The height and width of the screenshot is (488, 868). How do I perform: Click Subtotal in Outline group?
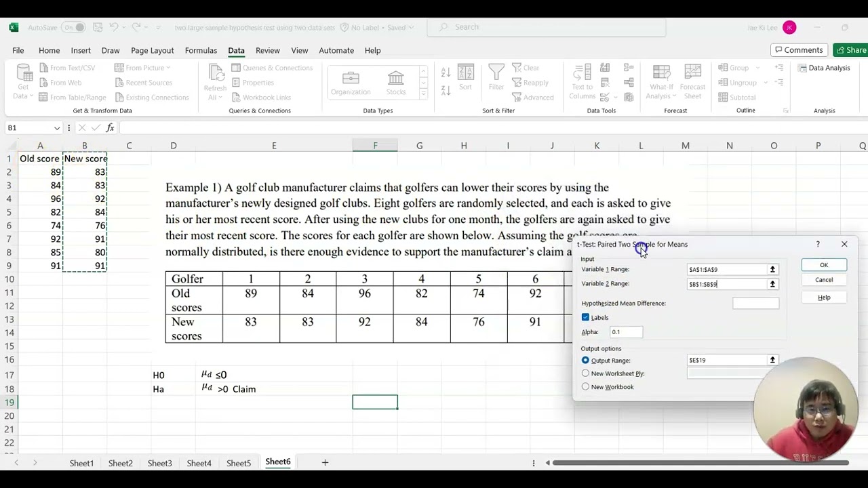(736, 98)
